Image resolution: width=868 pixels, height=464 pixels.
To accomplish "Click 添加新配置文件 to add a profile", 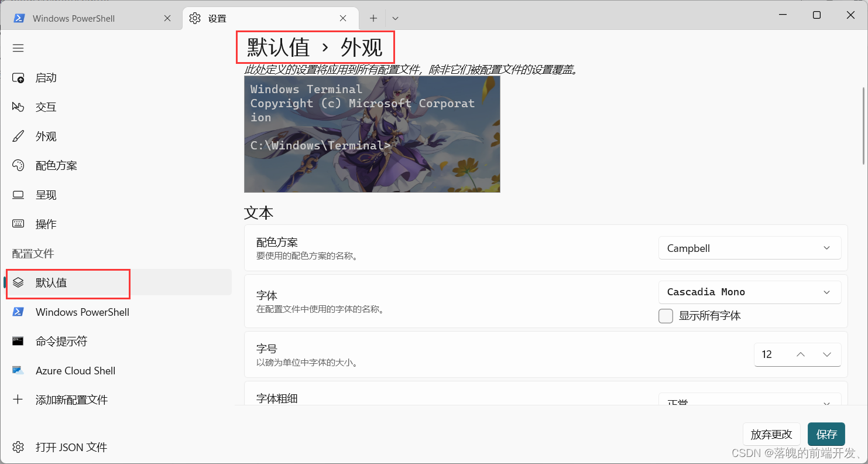I will pyautogui.click(x=117, y=400).
